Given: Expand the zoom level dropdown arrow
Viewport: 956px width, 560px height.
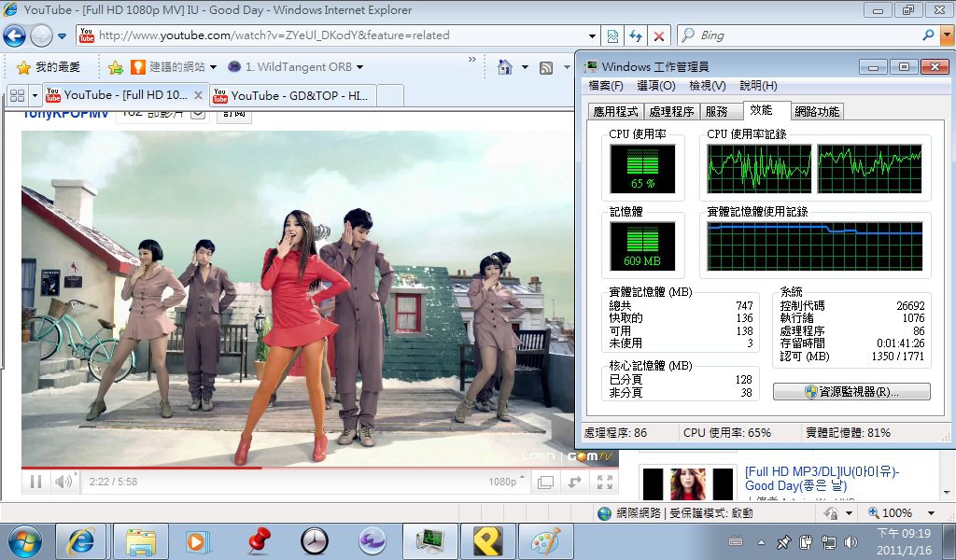Looking at the screenshot, I should tap(931, 513).
